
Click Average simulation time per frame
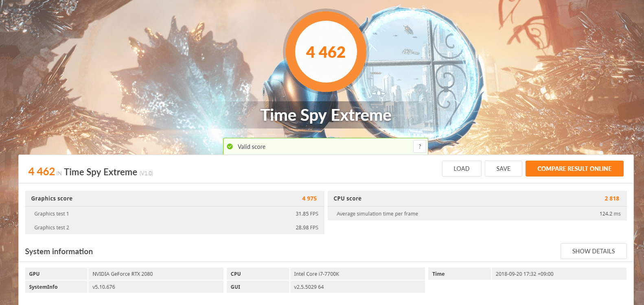(377, 213)
